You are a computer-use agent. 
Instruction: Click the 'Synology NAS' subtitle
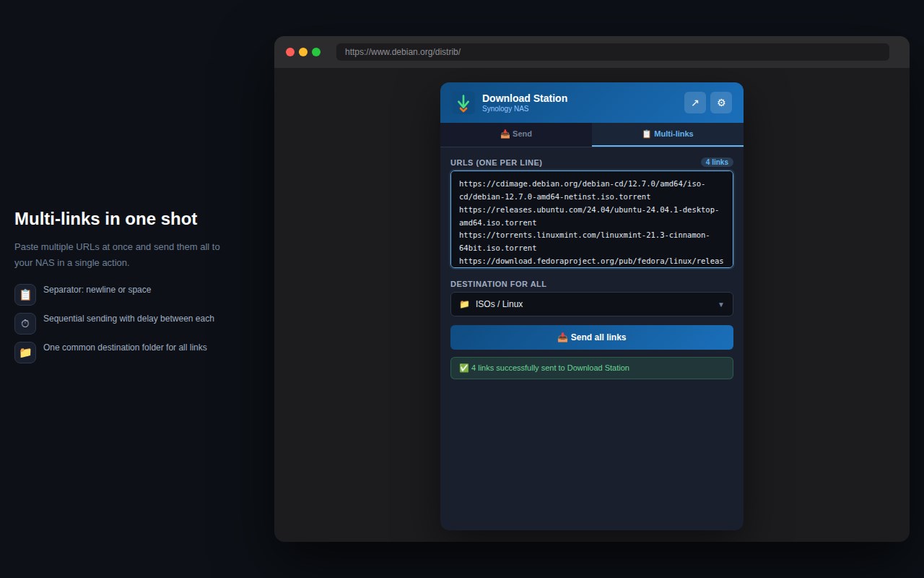coord(505,109)
